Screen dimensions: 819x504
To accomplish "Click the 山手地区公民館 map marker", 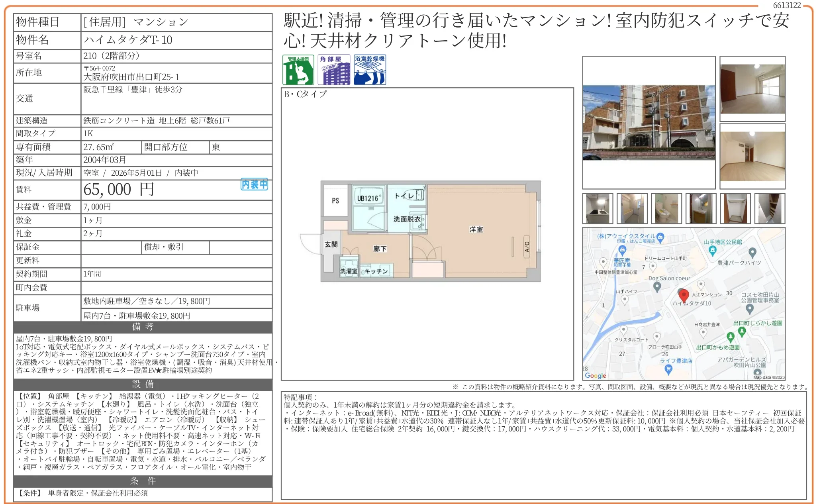I will click(x=713, y=250).
